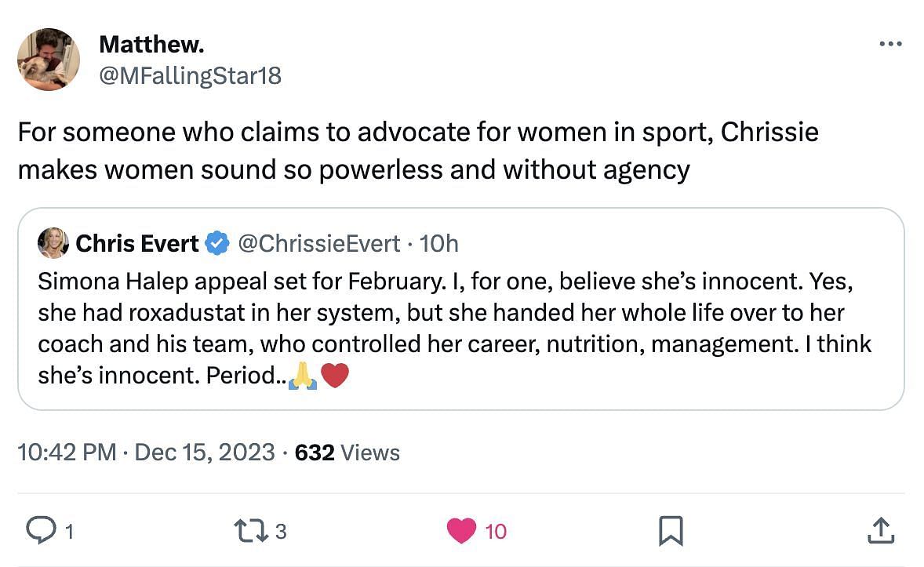Click the repost arrows icon
This screenshot has height=567, width=924.
[249, 531]
